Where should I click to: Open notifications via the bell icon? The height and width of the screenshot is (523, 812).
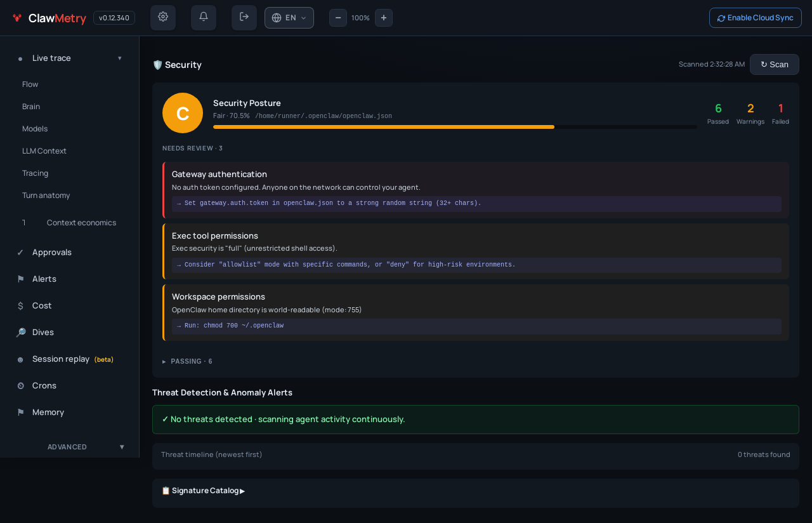(x=204, y=18)
